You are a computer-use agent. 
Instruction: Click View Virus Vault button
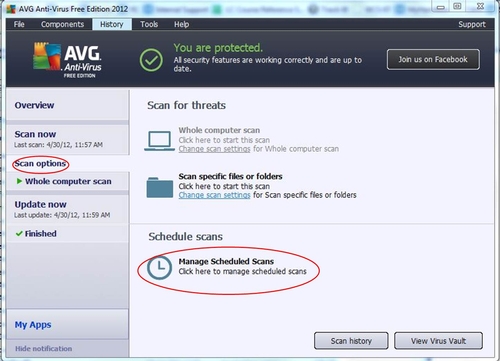pyautogui.click(x=438, y=341)
